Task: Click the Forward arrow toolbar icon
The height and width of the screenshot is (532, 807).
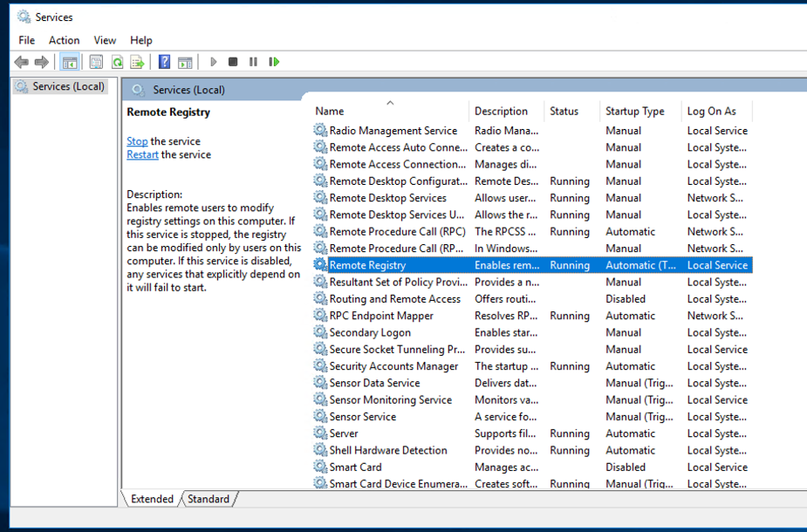Action: (x=41, y=62)
